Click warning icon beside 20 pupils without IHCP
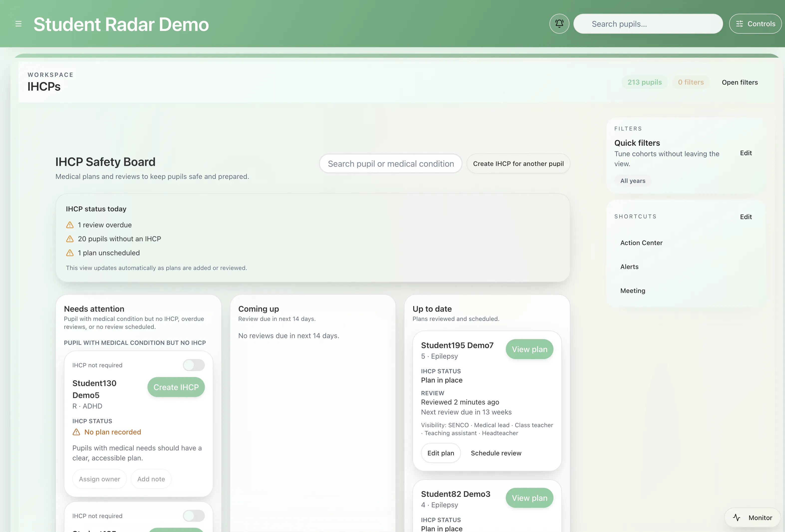This screenshot has width=785, height=532. click(x=70, y=239)
